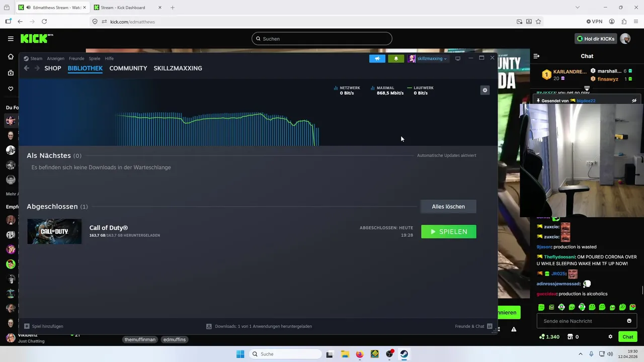This screenshot has width=644, height=362.
Task: Click Hol dir KICKs button
Action: click(x=596, y=39)
